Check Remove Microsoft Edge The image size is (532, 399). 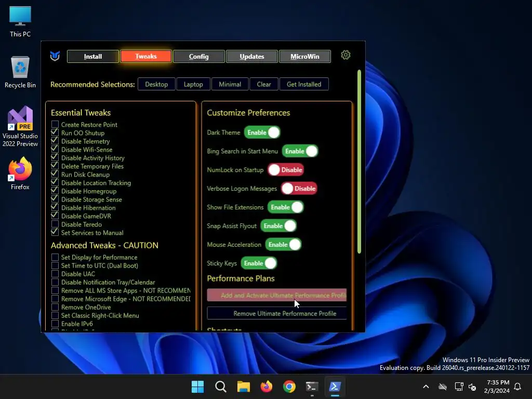pyautogui.click(x=55, y=299)
